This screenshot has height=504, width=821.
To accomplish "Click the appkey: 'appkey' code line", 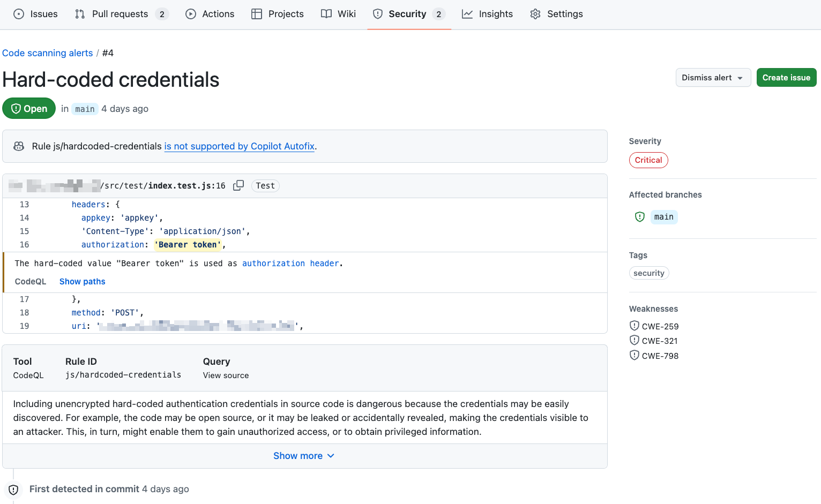I will click(x=122, y=218).
